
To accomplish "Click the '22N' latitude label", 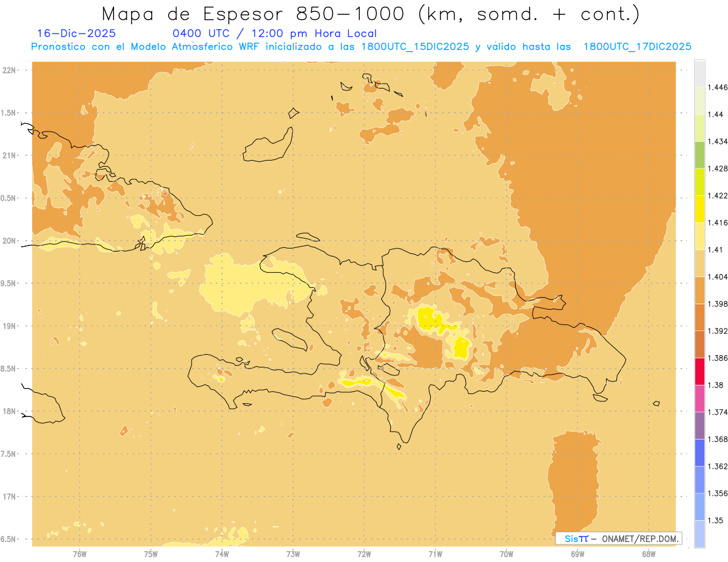I will (x=9, y=70).
